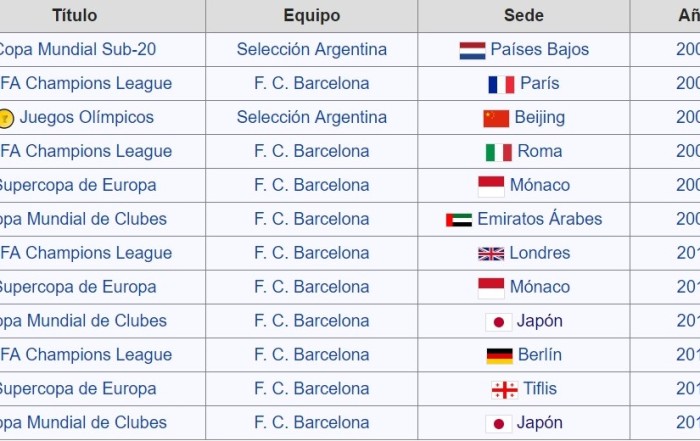Open the Tiflis venue link
This screenshot has width=700, height=441.
coord(540,388)
